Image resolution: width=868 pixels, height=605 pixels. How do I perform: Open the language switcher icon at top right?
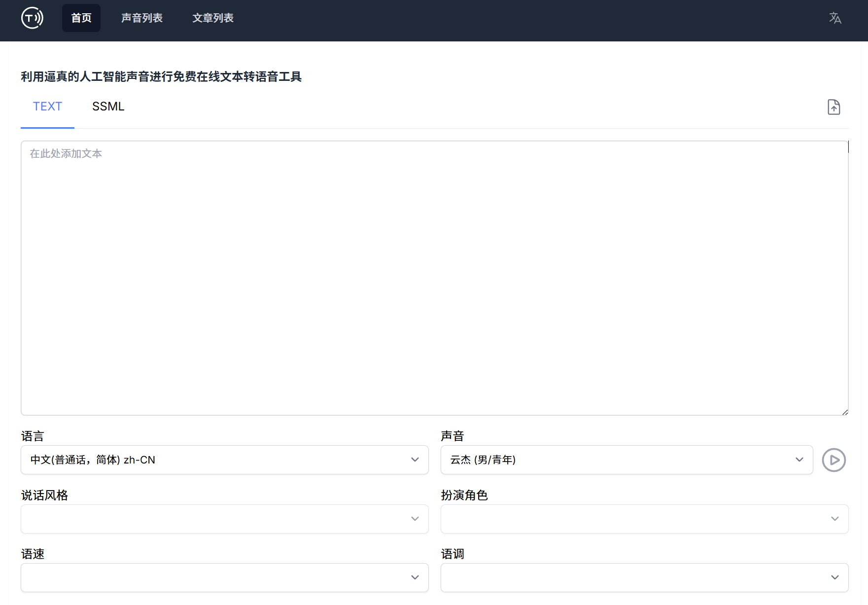coord(835,18)
